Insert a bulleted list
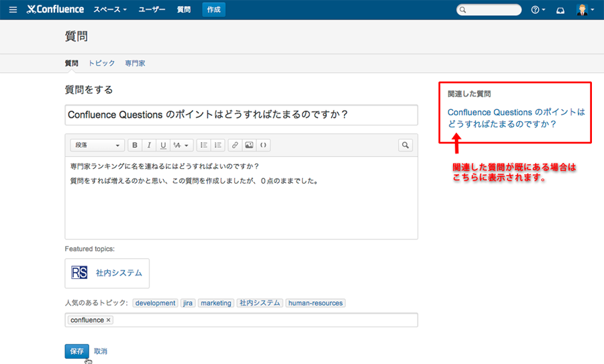604x364 pixels. 204,145
